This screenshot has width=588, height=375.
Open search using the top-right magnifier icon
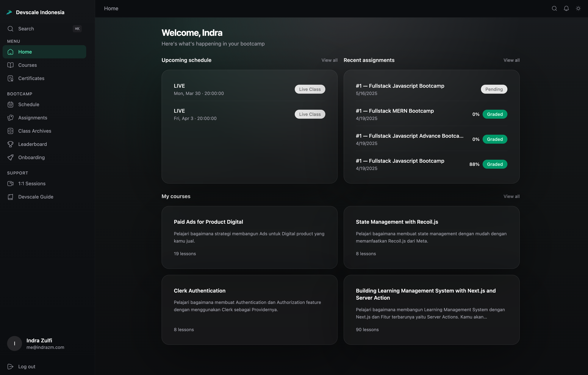click(554, 8)
